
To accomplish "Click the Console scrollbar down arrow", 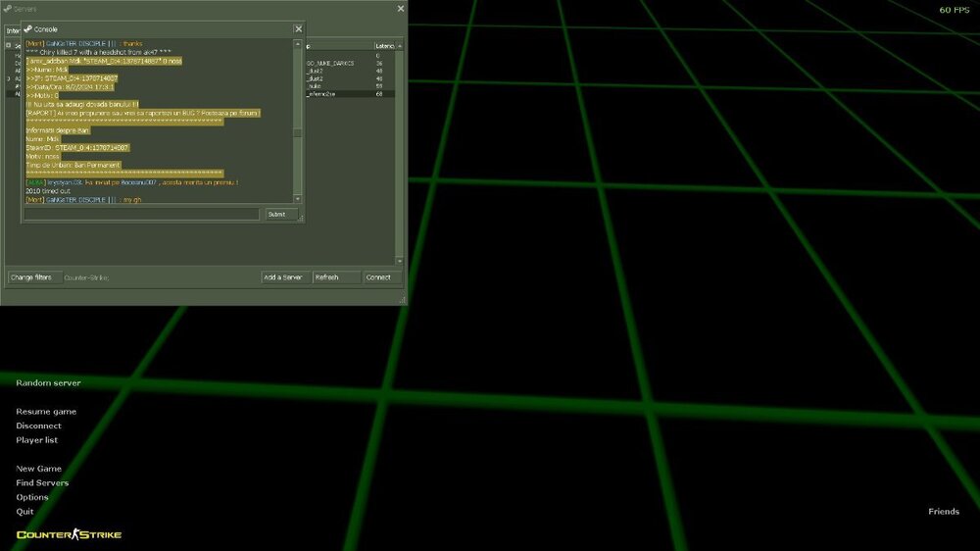I will point(298,200).
